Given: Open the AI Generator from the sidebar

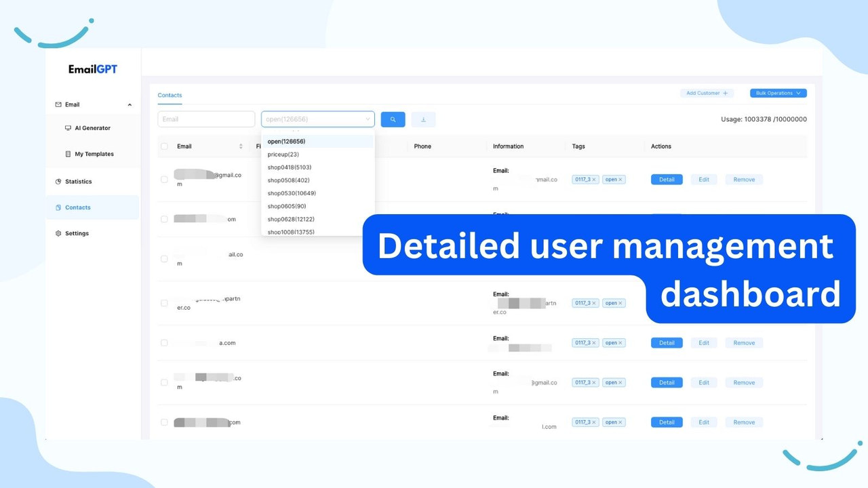Looking at the screenshot, I should coord(92,127).
